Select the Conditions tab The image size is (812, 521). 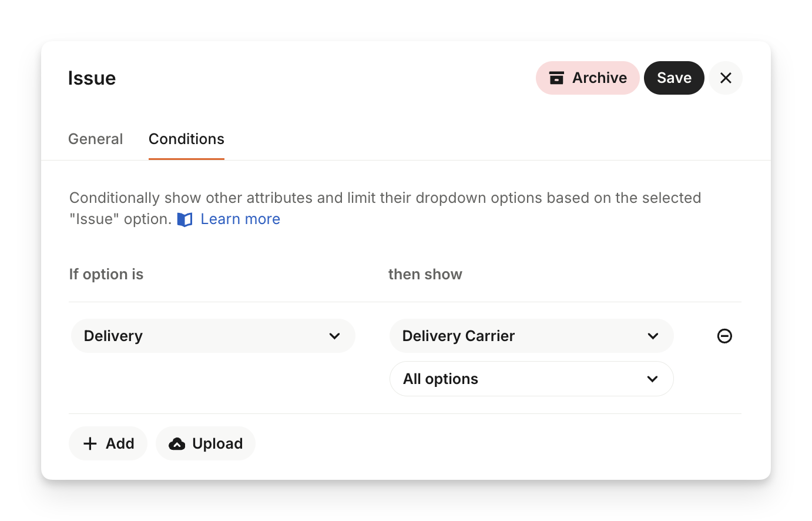pos(186,139)
